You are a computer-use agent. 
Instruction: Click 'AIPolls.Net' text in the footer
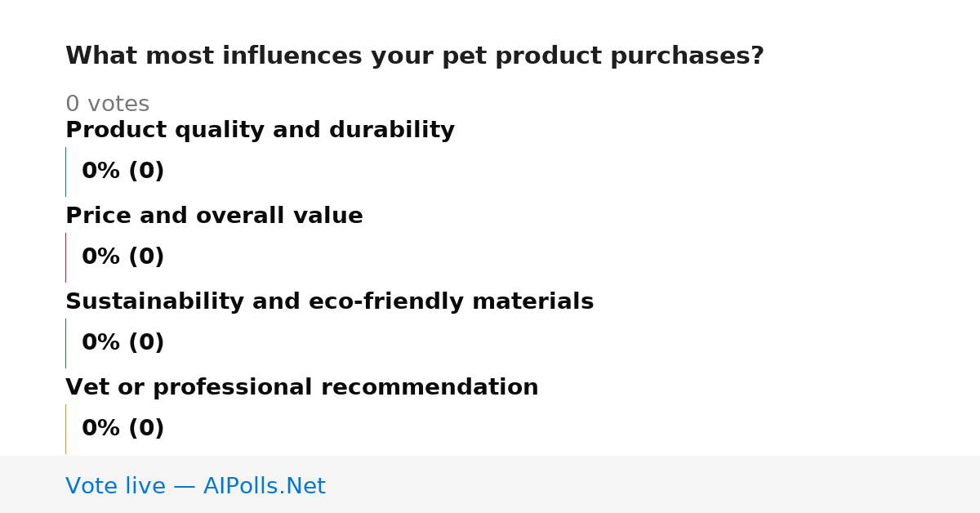pyautogui.click(x=264, y=486)
